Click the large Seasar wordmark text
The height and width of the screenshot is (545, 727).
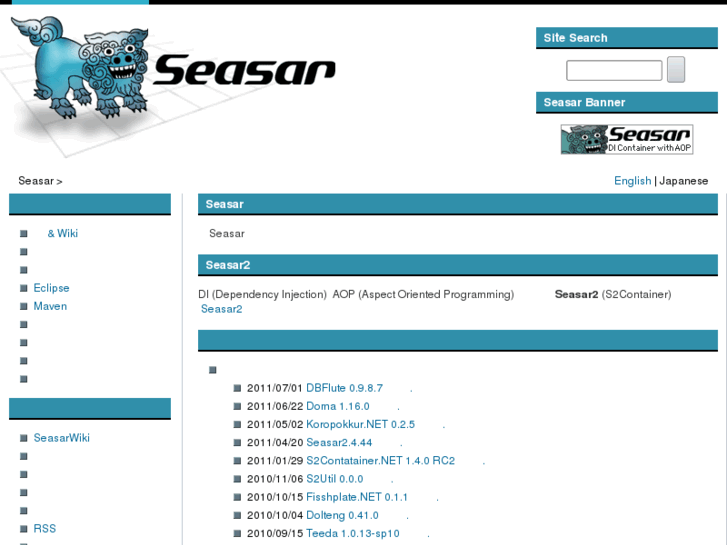pos(244,70)
